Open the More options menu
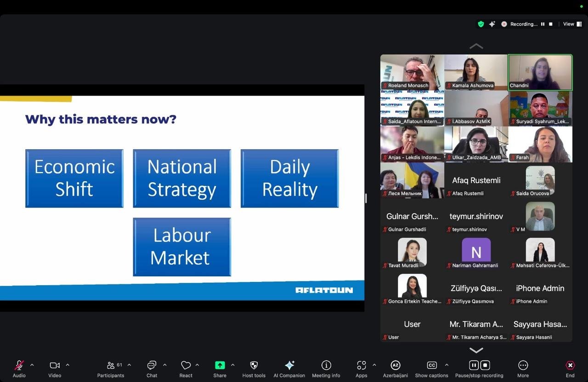Viewport: 588px width, 382px height. pos(523,365)
